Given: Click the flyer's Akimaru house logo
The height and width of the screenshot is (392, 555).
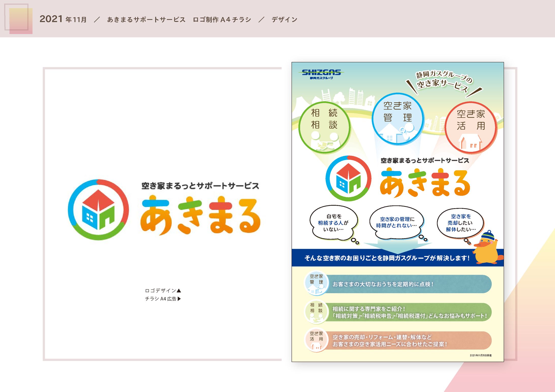Looking at the screenshot, I should [x=348, y=178].
